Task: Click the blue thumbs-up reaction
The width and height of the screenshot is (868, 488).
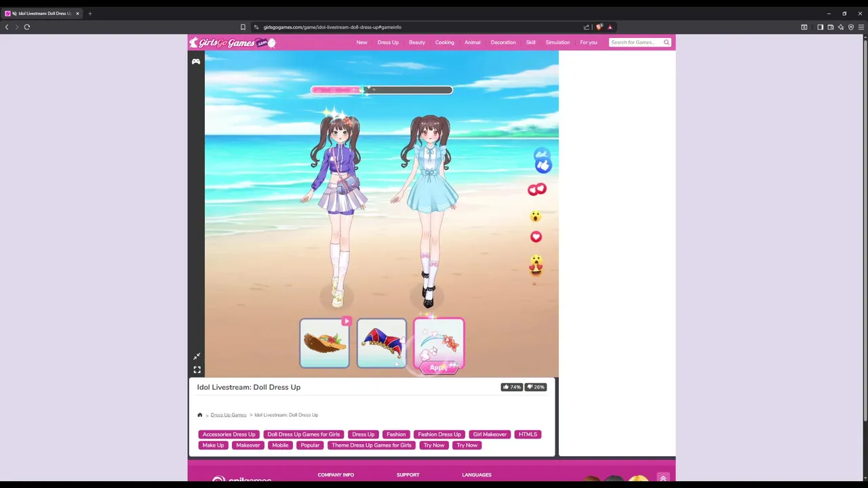Action: [x=543, y=165]
